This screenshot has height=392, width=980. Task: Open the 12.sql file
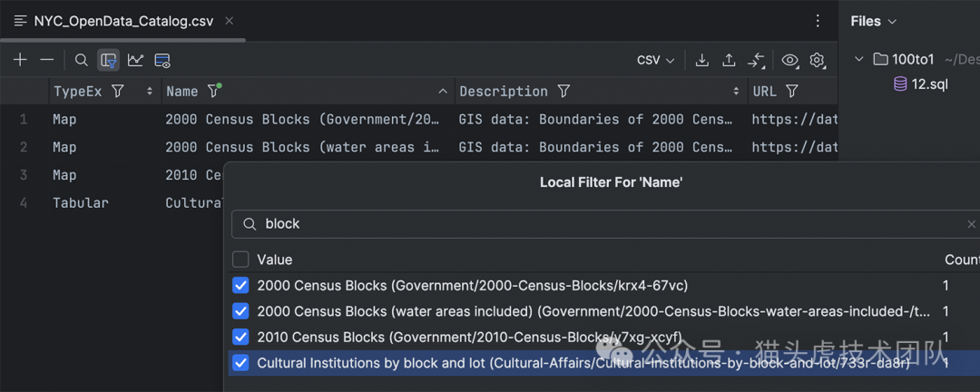[929, 83]
